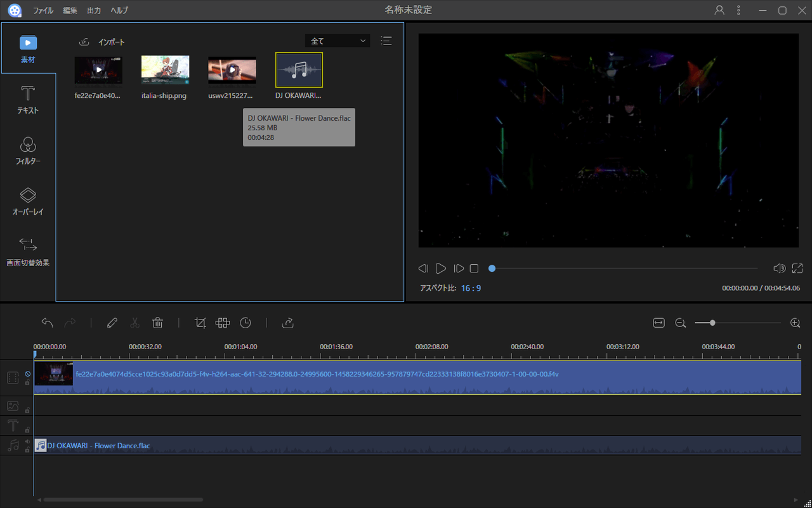Select the fe22e7a0e4074d5cce... video clip on timeline

pos(417,378)
